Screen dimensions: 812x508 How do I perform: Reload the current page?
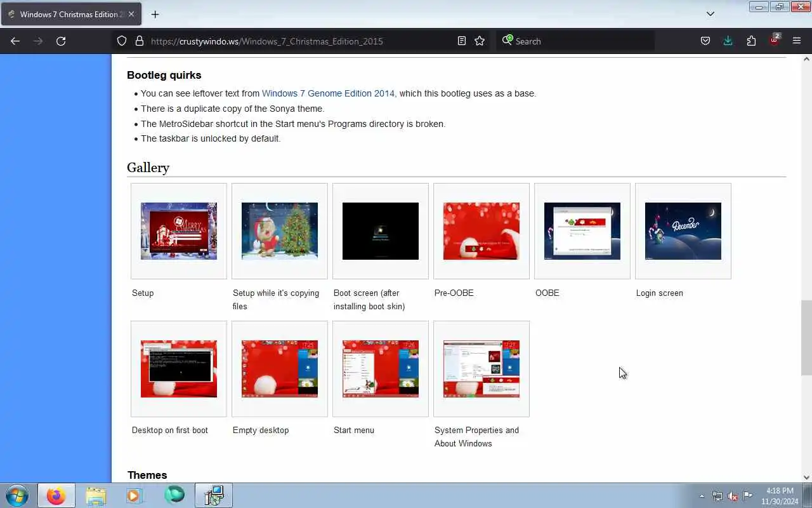[x=61, y=41]
